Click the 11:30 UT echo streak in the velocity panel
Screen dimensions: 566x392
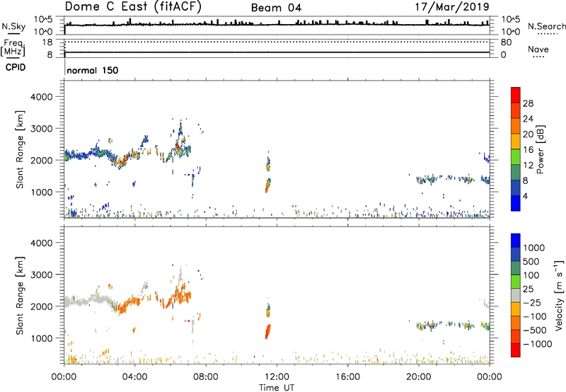click(x=268, y=331)
